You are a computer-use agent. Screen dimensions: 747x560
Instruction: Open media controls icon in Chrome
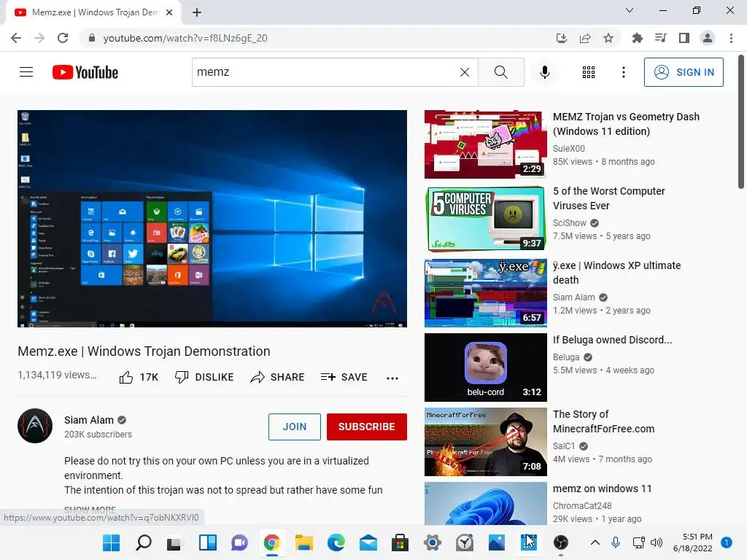660,38
